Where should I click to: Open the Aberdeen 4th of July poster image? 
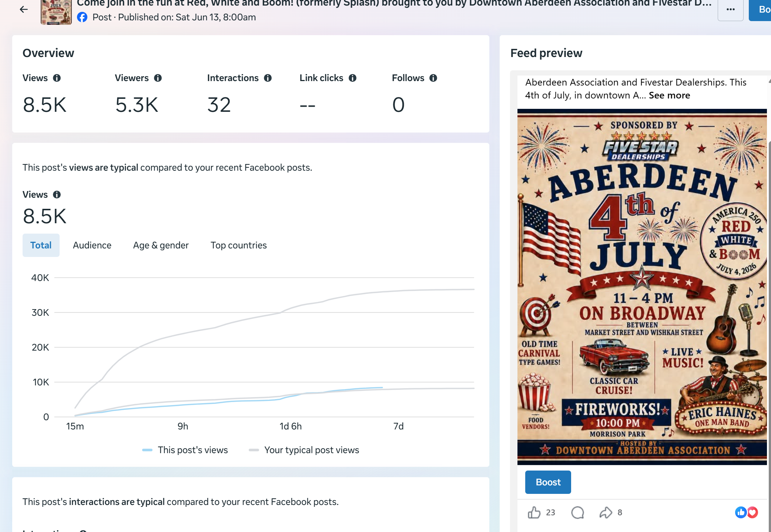point(642,287)
